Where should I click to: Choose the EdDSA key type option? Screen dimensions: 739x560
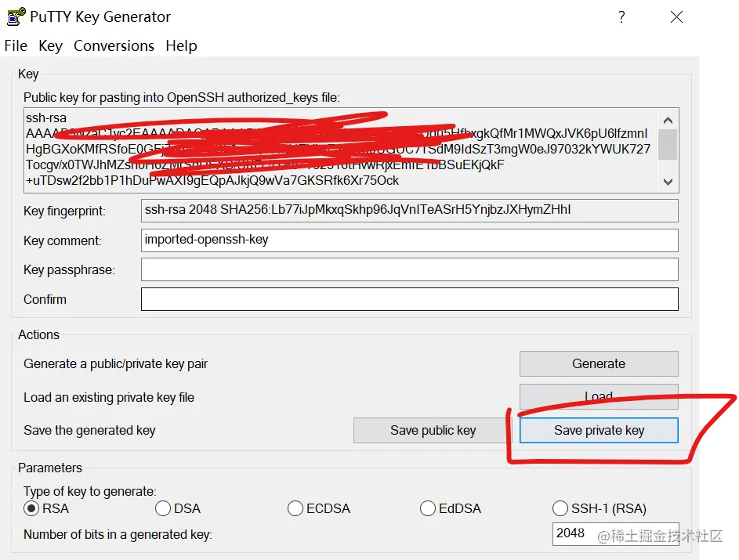(428, 508)
